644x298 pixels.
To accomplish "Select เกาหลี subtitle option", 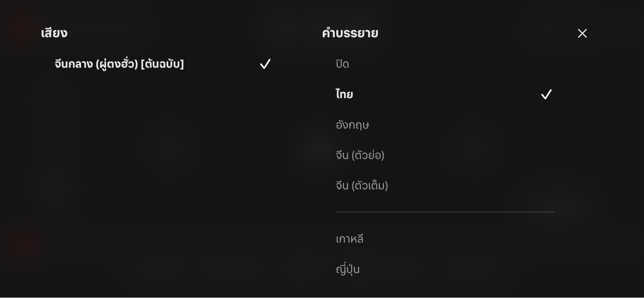I will (x=349, y=239).
